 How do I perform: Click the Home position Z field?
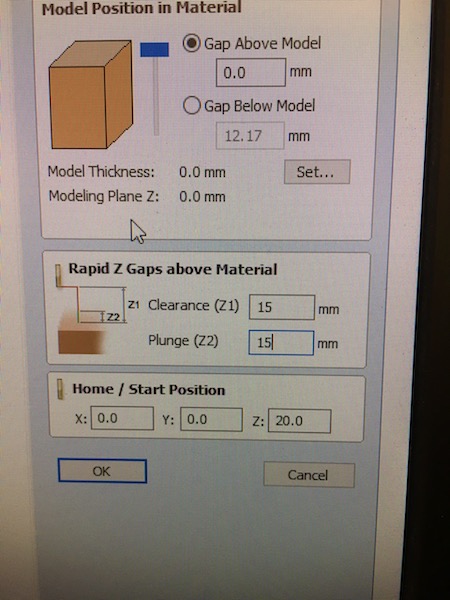pyautogui.click(x=300, y=421)
